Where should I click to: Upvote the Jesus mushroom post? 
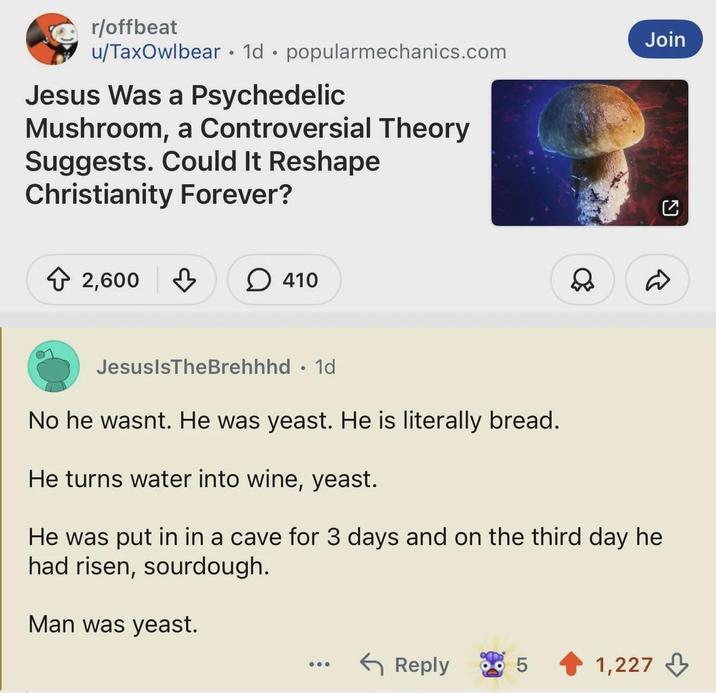[x=58, y=280]
